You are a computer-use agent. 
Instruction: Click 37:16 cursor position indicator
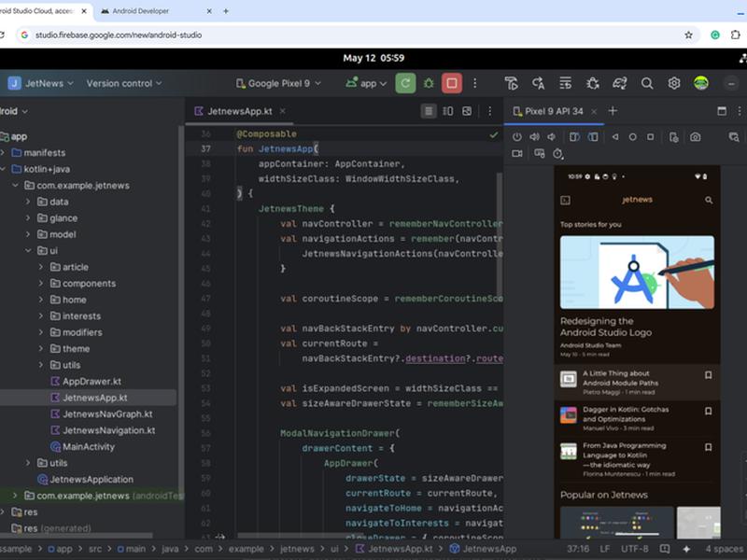pos(578,549)
